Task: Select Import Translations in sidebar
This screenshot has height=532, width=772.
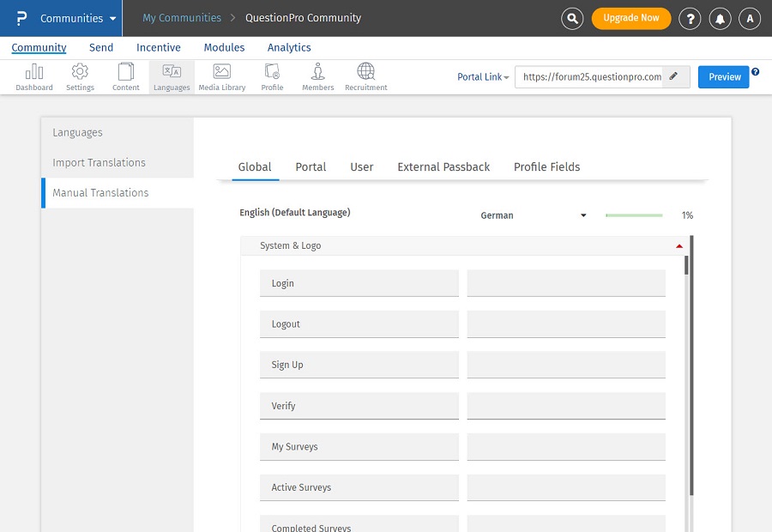Action: pos(99,162)
